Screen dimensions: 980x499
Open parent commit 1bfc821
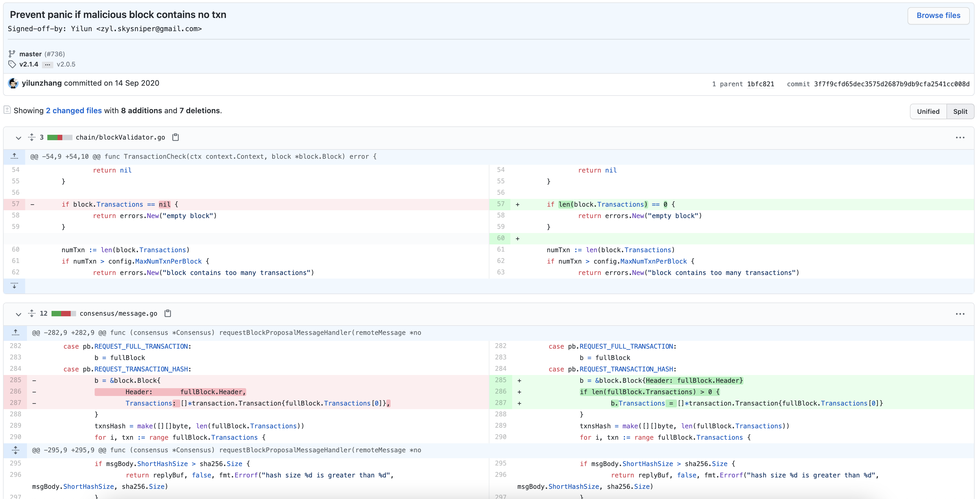click(x=760, y=84)
